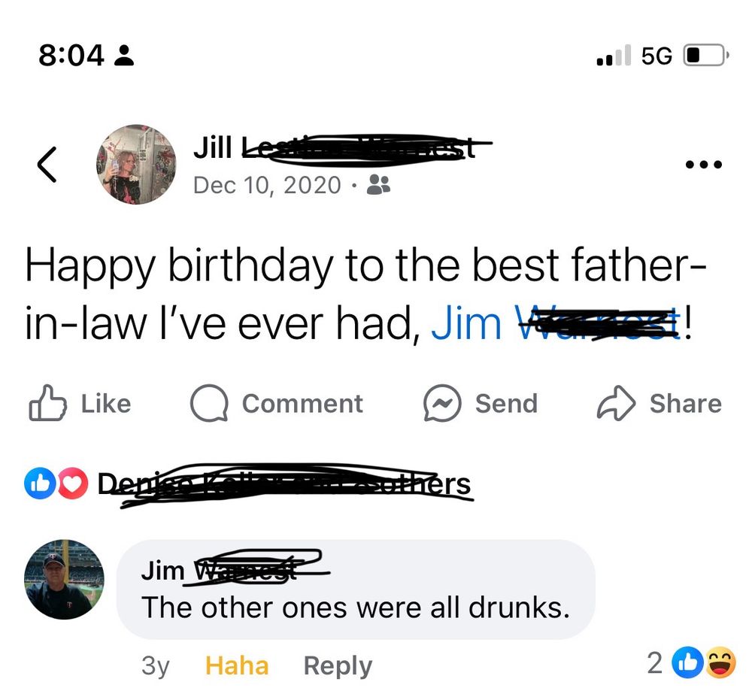Tap the friends audience icon beside date
This screenshot has height=700, width=752.
378,185
